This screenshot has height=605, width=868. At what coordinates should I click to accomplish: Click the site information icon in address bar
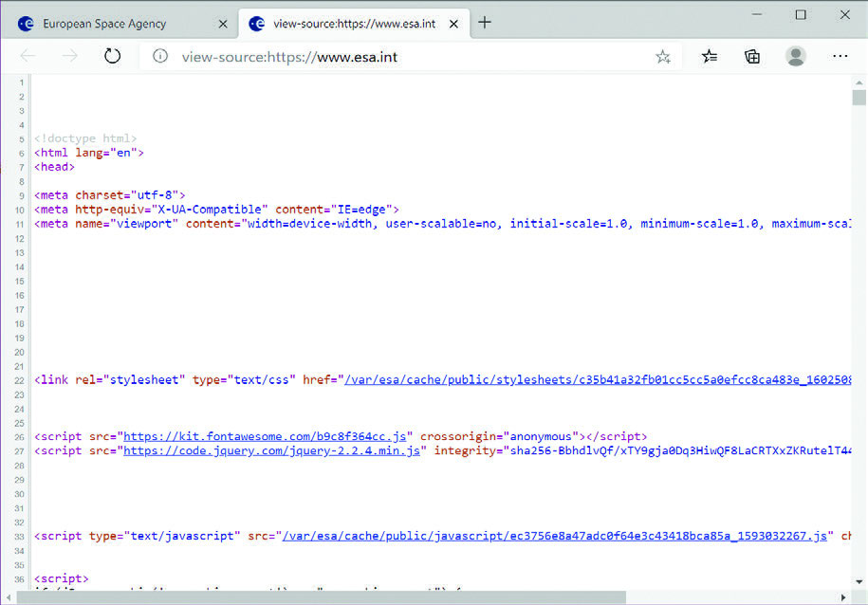[x=160, y=57]
